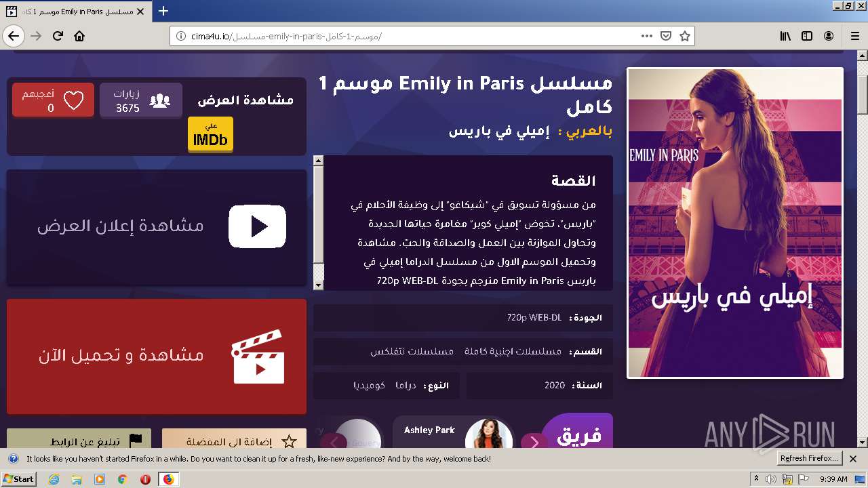Open File Explorer from taskbar
Screen dimensions: 868x488
pyautogui.click(x=77, y=479)
